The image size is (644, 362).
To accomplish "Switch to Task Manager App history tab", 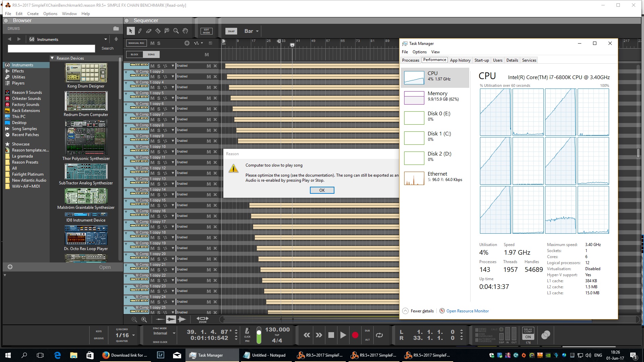I will click(460, 60).
